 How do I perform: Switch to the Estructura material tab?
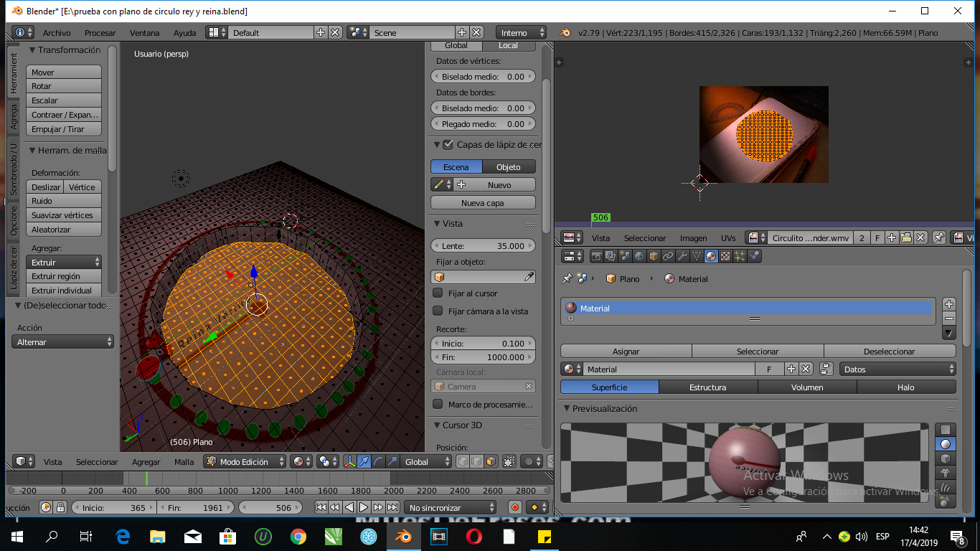pos(707,387)
